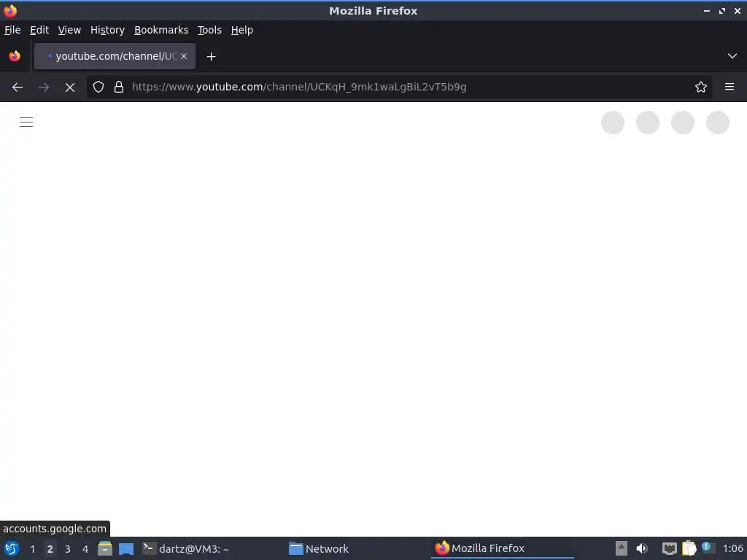Click the show desktop taskbar icon
Viewport: 747px width, 560px height.
[126, 548]
